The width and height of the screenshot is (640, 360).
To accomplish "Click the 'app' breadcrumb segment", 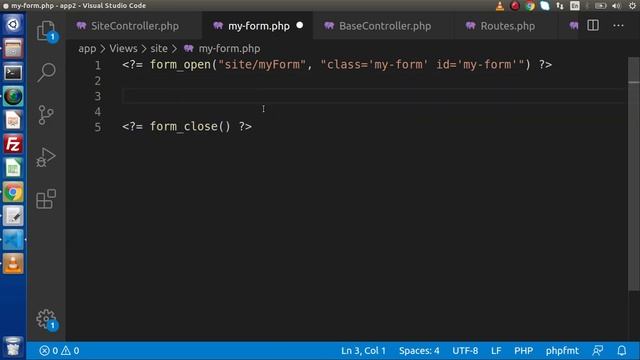I will [x=87, y=49].
